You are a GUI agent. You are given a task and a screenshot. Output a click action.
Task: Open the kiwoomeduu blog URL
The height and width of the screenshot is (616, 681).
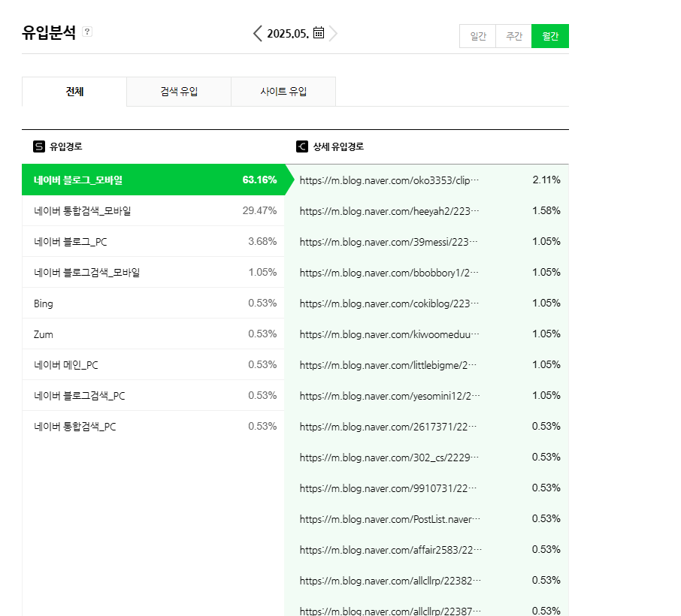[x=389, y=334]
